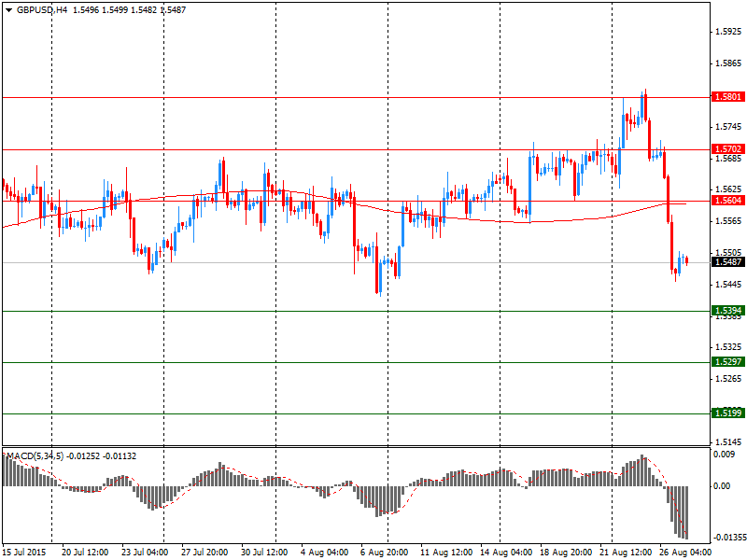Click the 20 Jul 12:00 time label
Viewport: 747px width, 560px height.
click(85, 553)
